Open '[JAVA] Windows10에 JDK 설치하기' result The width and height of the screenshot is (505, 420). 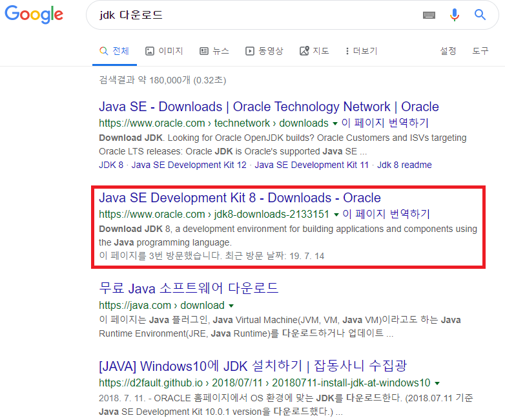pyautogui.click(x=252, y=366)
